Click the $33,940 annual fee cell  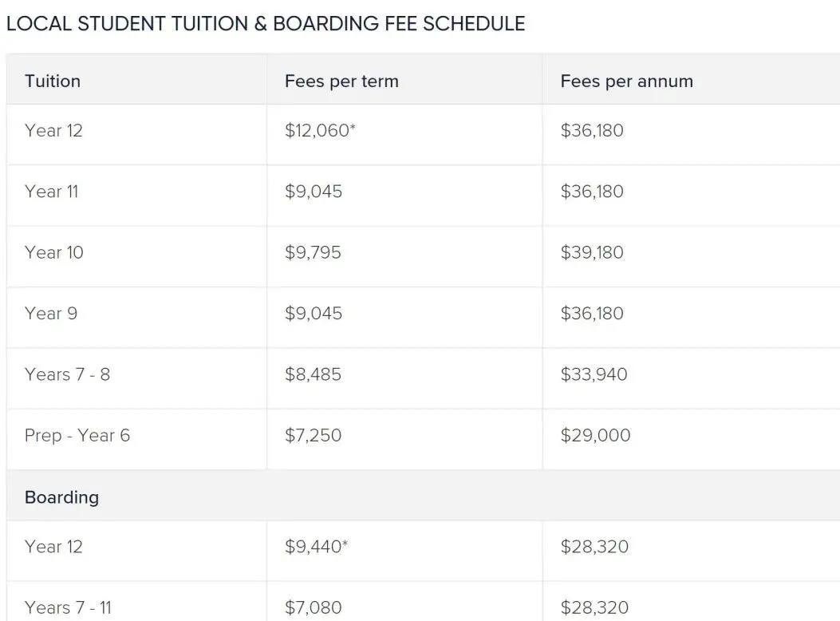coord(594,374)
